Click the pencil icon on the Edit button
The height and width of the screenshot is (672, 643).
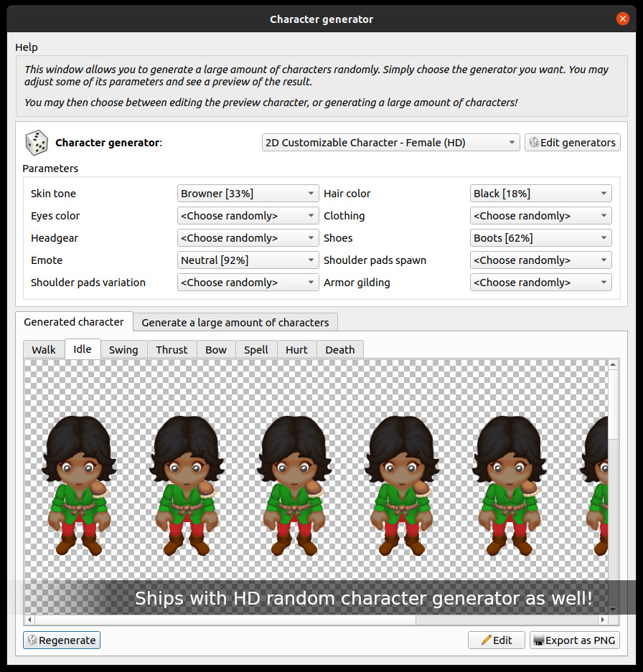[x=484, y=640]
